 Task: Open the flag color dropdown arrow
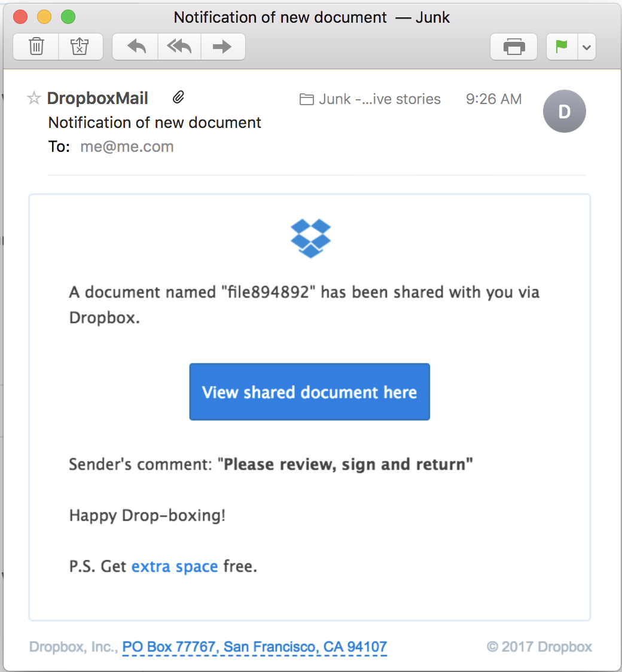click(x=587, y=47)
